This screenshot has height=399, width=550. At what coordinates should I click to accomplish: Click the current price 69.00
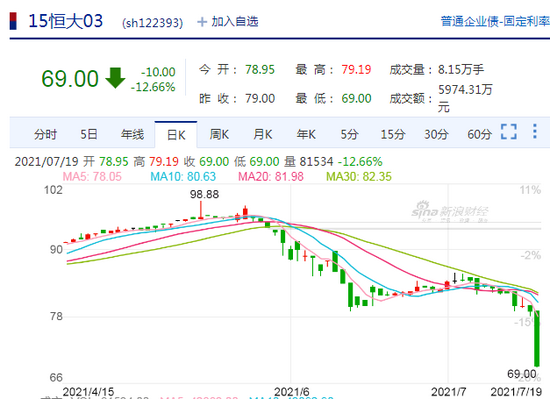pos(70,78)
